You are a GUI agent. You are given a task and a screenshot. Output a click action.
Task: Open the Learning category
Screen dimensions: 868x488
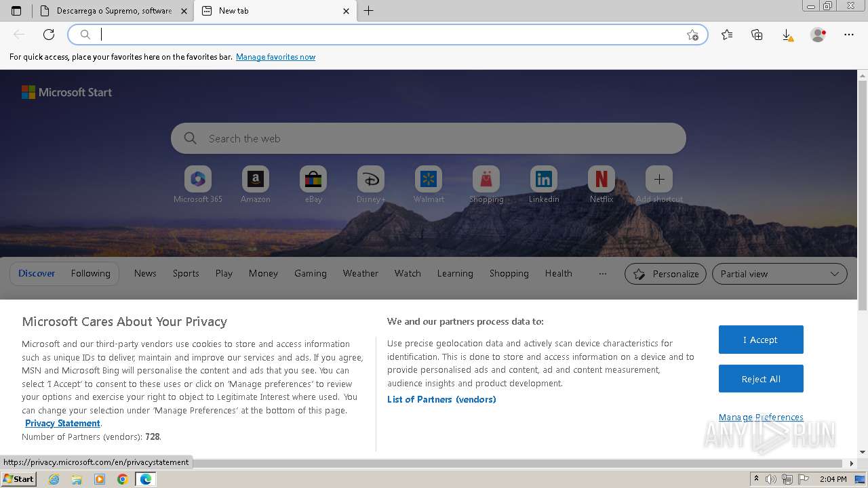click(455, 274)
